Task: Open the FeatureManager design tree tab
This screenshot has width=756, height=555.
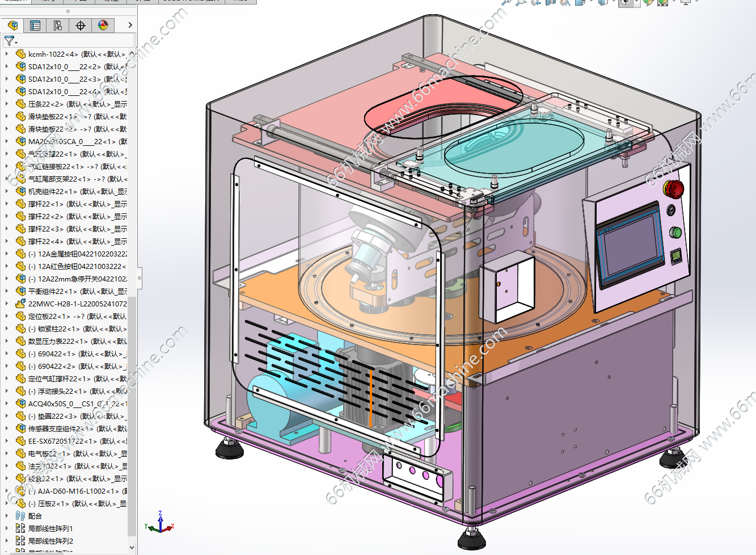Action: 12,26
